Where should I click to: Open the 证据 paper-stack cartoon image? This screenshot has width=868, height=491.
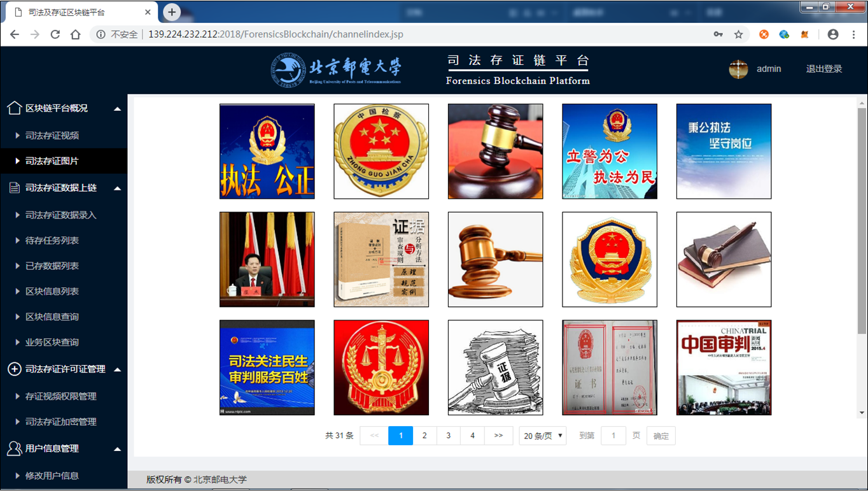(x=496, y=367)
